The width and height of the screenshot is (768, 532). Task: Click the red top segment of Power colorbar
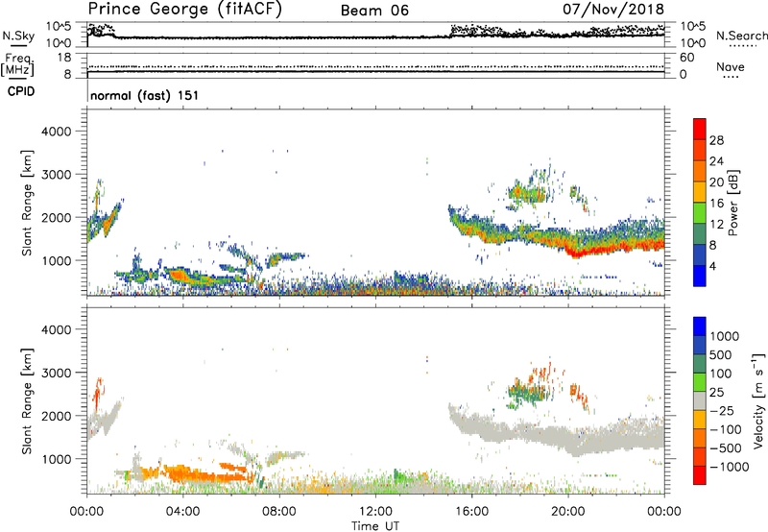click(700, 129)
